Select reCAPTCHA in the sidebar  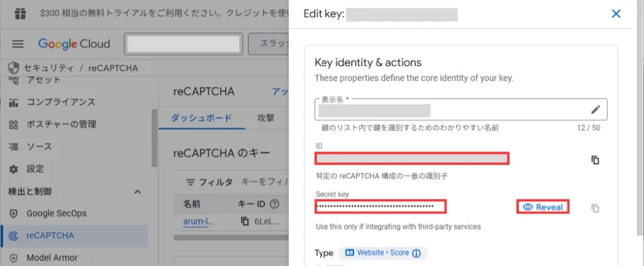(74, 236)
